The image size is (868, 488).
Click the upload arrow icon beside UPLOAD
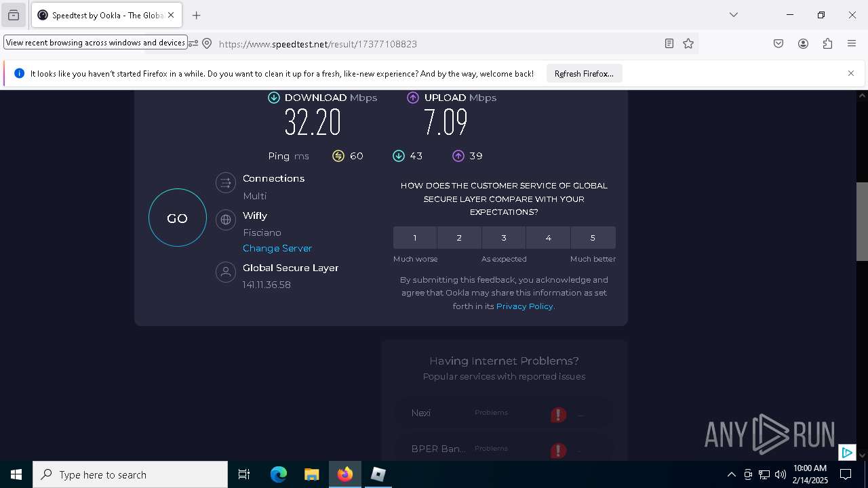tap(413, 98)
